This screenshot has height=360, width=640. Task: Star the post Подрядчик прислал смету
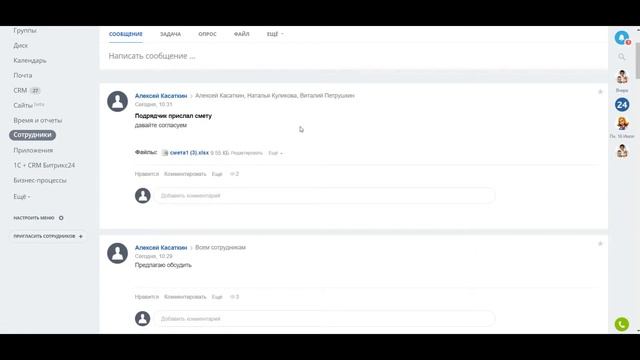tap(600, 92)
